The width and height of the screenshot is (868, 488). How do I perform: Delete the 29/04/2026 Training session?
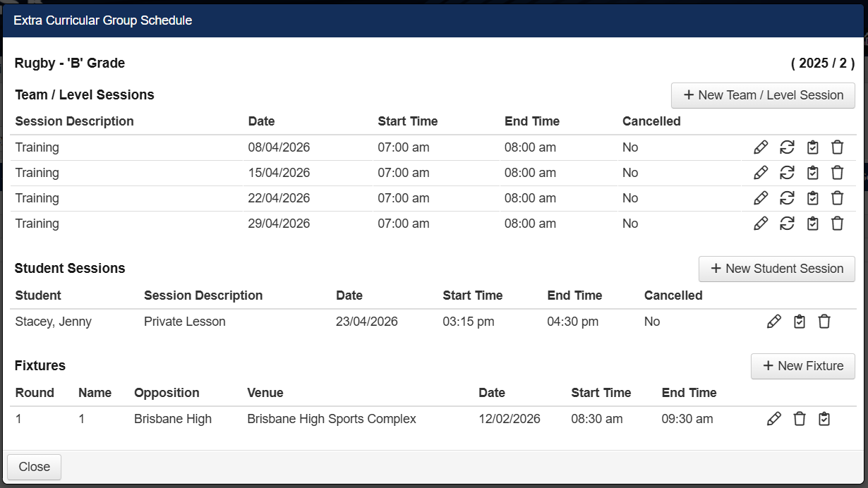coord(837,224)
